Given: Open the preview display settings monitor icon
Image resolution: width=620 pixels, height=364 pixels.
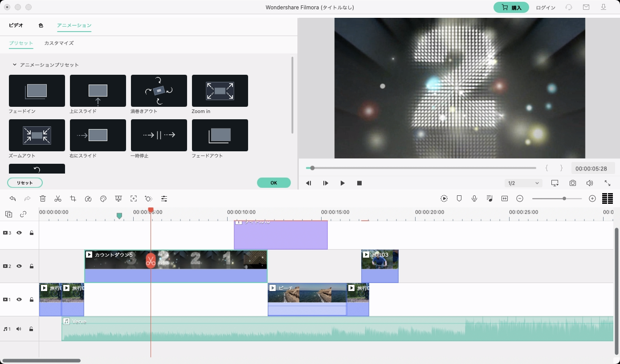Looking at the screenshot, I should [555, 183].
